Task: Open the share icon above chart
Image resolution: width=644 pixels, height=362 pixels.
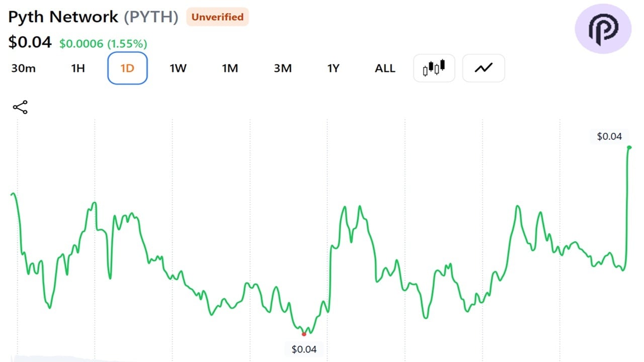Action: (20, 107)
